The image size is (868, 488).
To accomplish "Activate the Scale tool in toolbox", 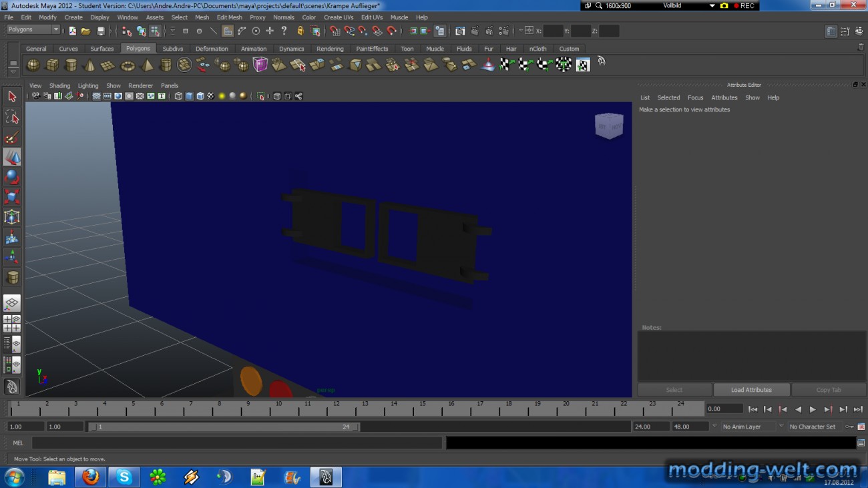I will pos(11,196).
